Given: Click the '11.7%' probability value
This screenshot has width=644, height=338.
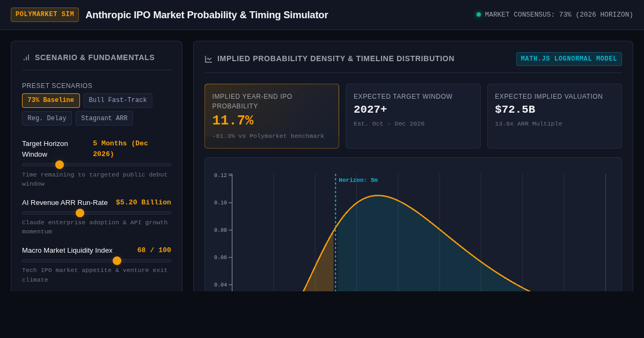Looking at the screenshot, I should 233,121.
